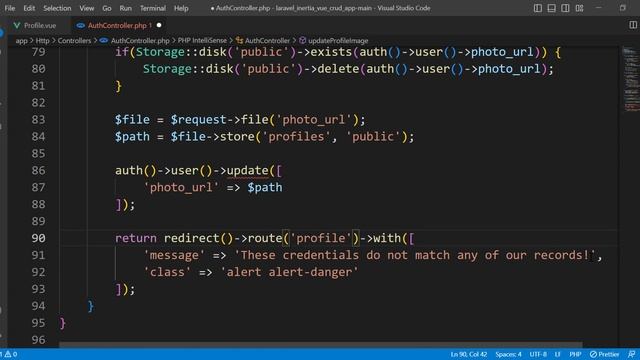Open the Help menu
This screenshot has width=640, height=360.
pos(181,8)
